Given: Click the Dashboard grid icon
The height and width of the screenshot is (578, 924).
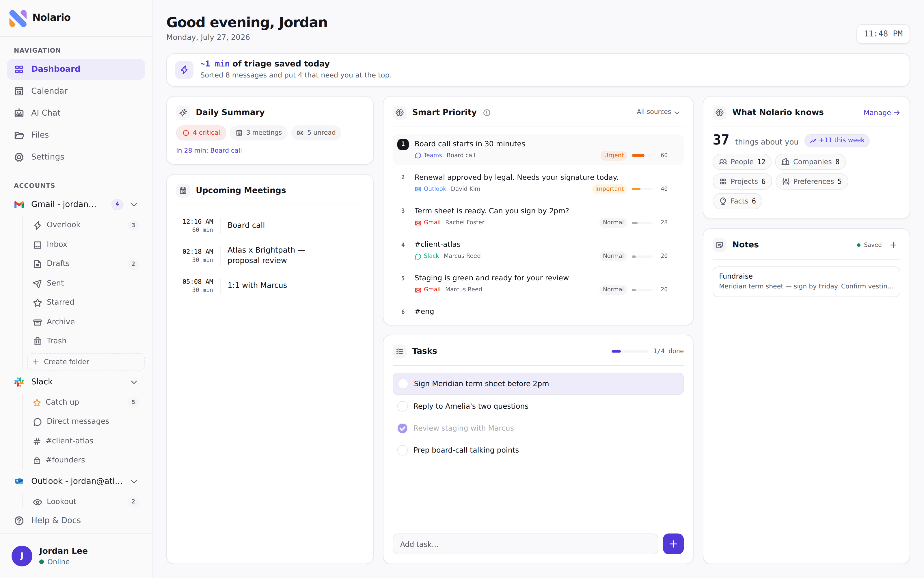Looking at the screenshot, I should click(19, 69).
